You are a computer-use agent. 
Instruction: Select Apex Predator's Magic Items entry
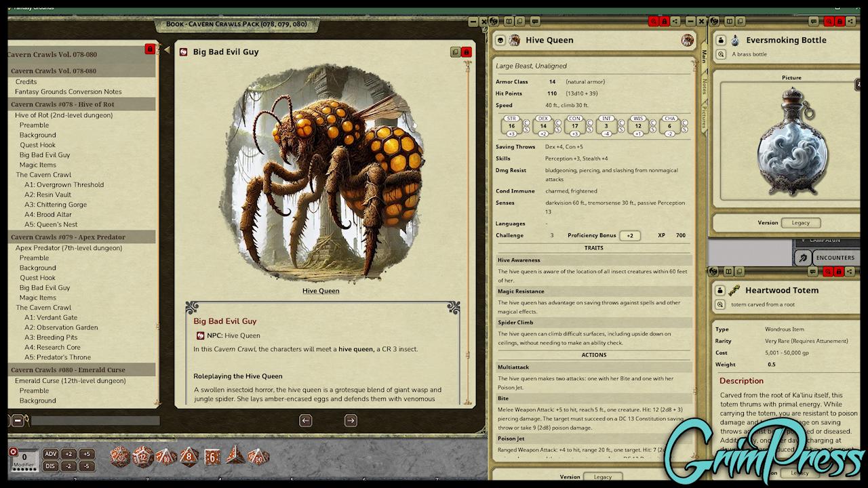(37, 298)
